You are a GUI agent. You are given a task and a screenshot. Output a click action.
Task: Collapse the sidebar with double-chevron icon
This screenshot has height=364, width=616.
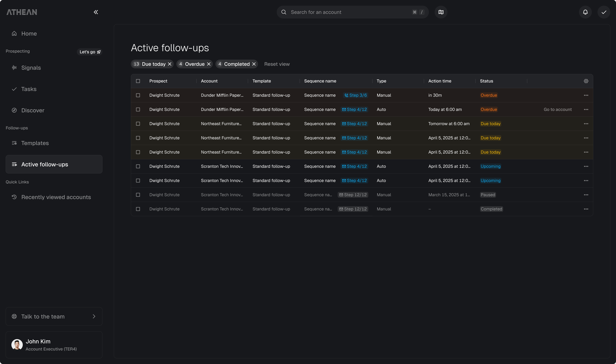tap(96, 12)
